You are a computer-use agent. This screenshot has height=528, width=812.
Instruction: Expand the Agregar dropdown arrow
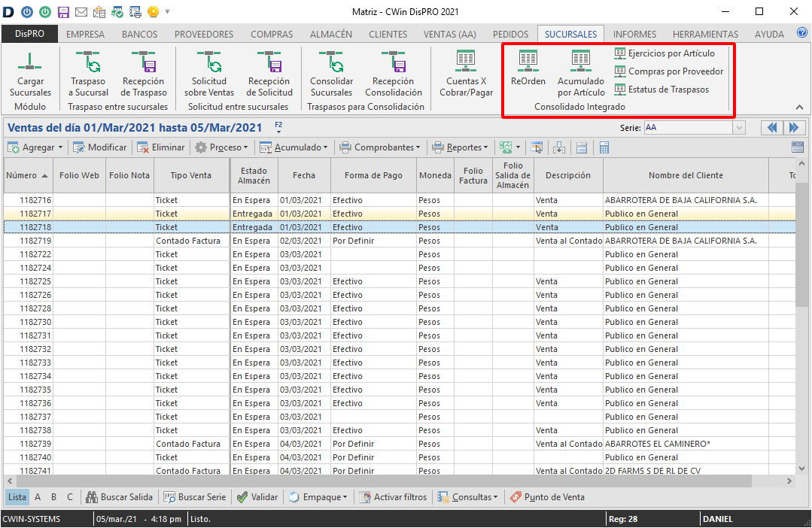[x=59, y=147]
